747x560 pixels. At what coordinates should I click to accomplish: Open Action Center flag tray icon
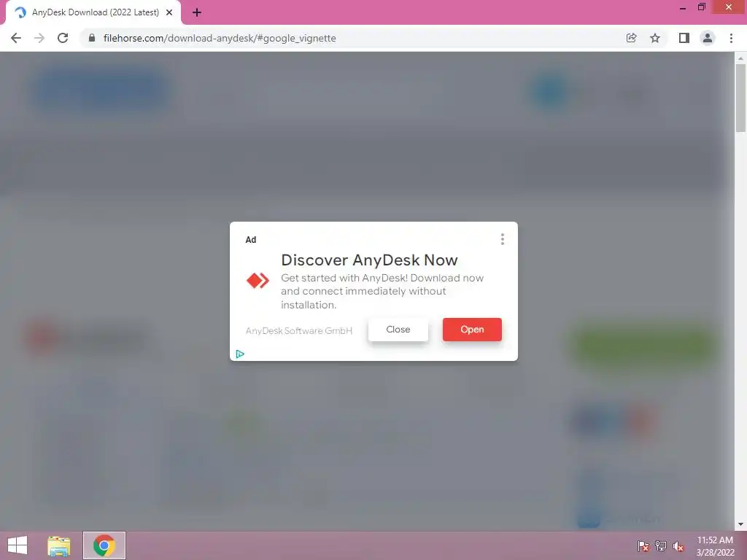[643, 545]
